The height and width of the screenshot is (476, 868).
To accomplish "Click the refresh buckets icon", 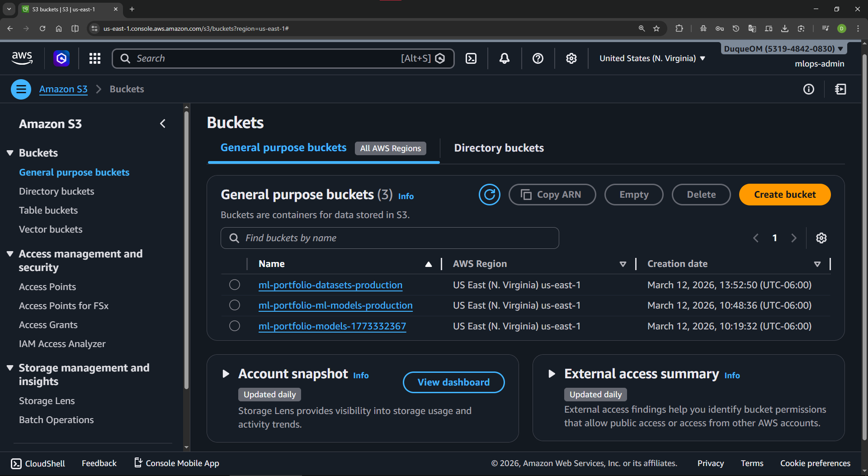I will tap(489, 195).
